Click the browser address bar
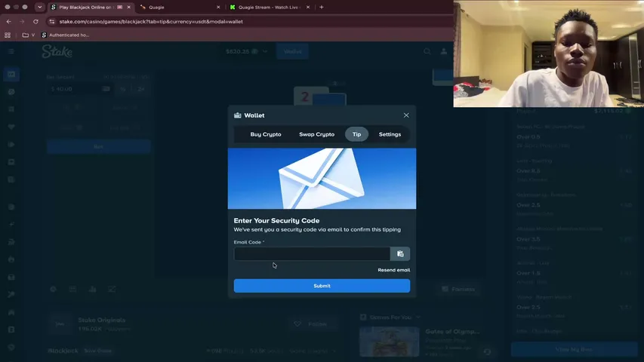Viewport: 644px width, 362px height. coord(246,21)
